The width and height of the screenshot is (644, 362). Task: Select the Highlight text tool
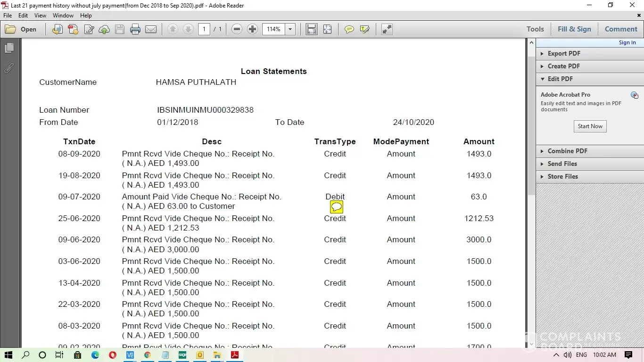pyautogui.click(x=364, y=29)
